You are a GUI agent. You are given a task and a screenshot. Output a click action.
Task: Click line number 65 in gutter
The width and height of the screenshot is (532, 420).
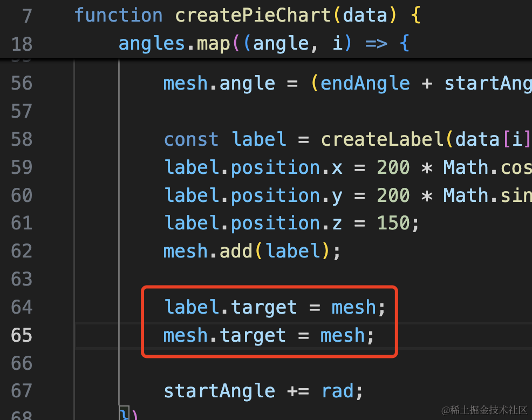[22, 335]
